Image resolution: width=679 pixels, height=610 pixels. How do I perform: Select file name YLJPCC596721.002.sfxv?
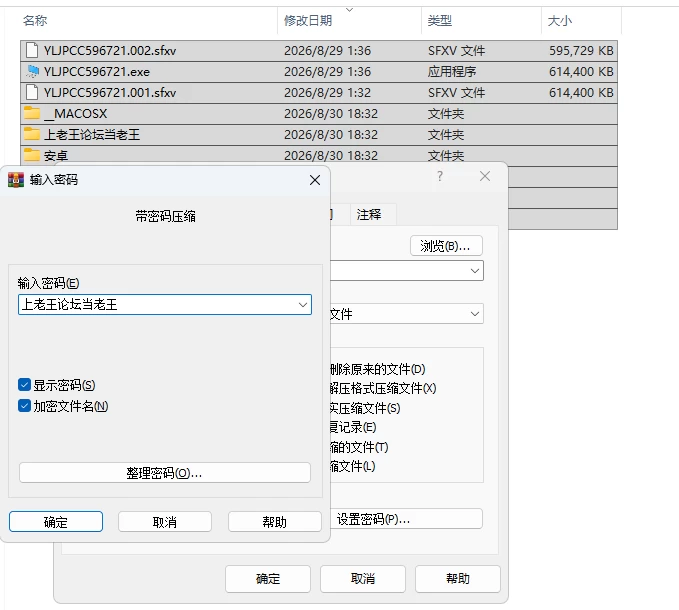(110, 51)
